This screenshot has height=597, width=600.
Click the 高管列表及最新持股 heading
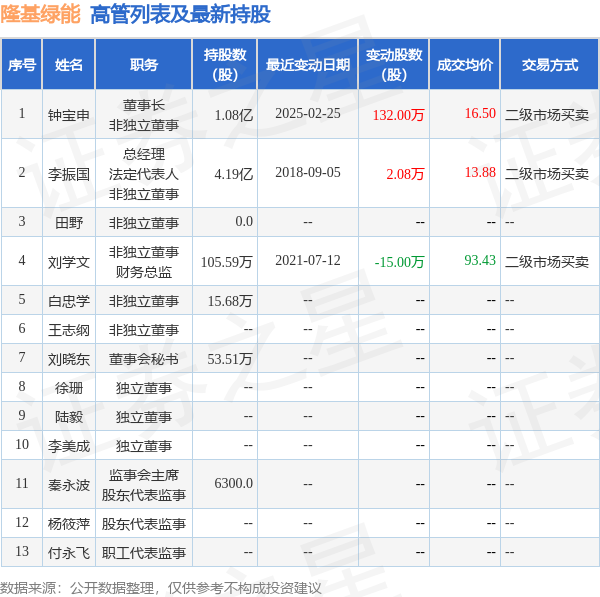tap(180, 14)
